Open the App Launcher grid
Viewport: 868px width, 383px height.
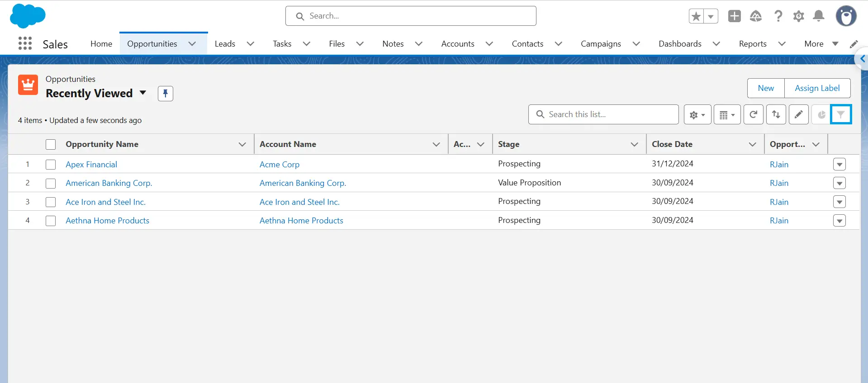click(x=25, y=43)
